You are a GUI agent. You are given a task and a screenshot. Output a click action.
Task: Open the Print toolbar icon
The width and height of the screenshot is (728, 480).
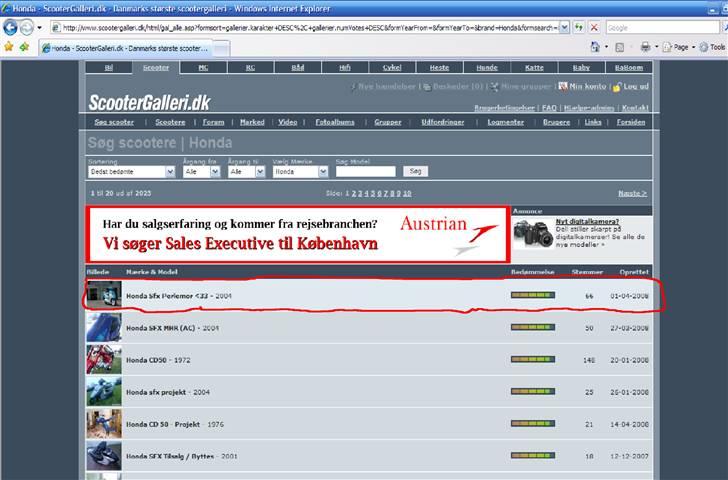[646, 47]
